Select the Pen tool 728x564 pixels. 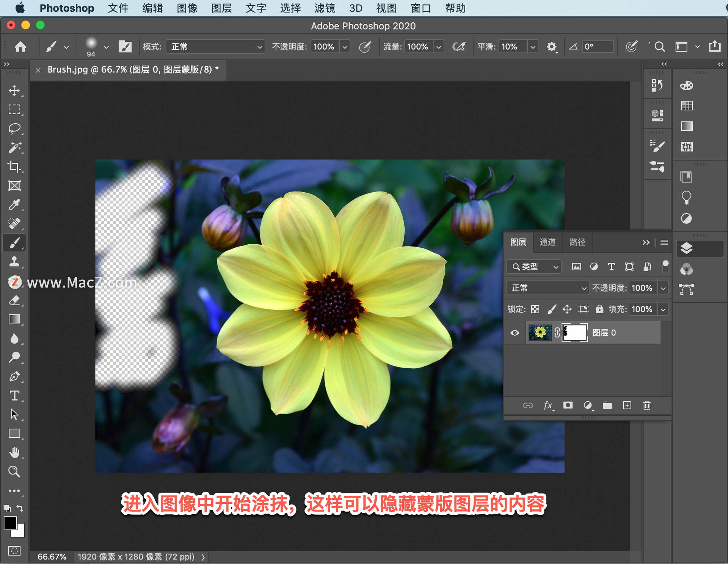14,377
